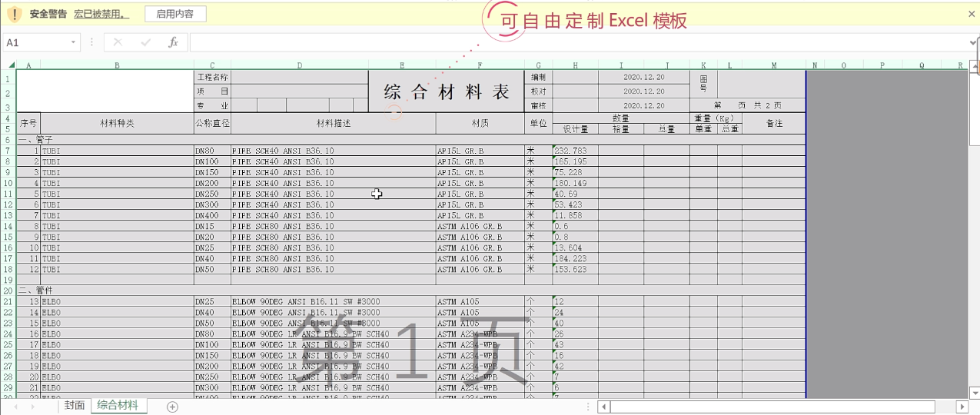Select ASTM A106 GR.B cell in row 14
Screen dimensions: 980x415
pos(480,226)
